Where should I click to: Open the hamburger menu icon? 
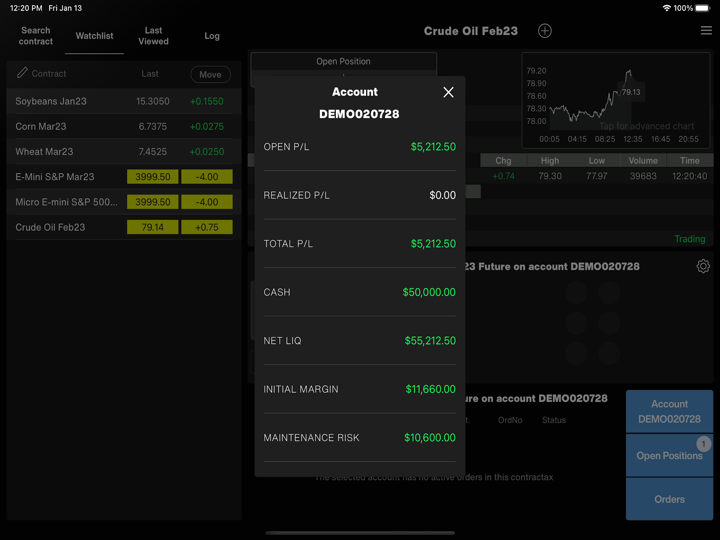[706, 31]
